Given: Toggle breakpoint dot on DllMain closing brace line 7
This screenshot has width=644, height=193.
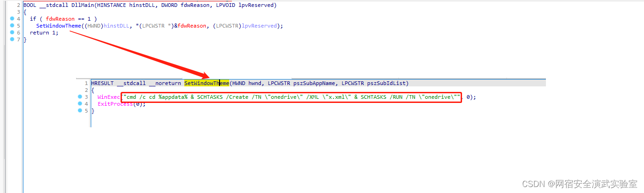Looking at the screenshot, I should click(x=12, y=40).
